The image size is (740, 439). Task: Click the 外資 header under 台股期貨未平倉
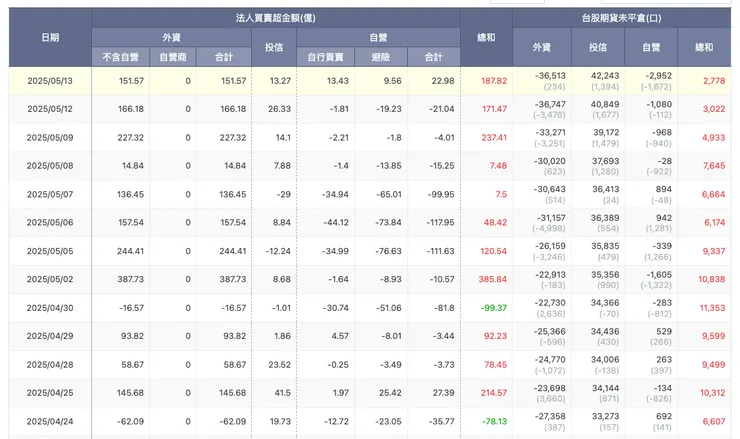click(542, 47)
